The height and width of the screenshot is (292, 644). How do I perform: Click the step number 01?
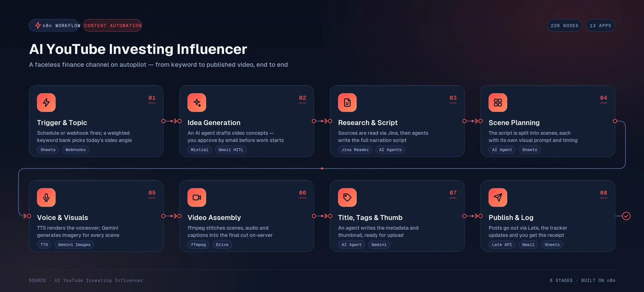(x=152, y=98)
